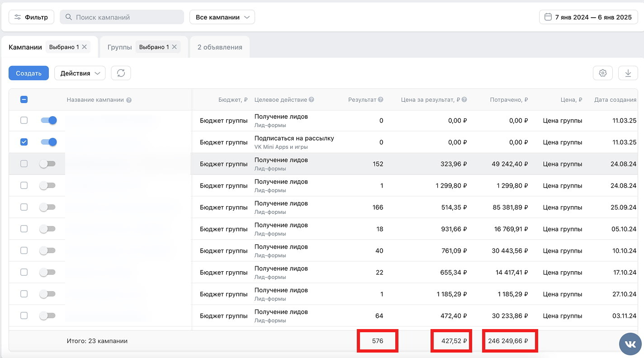Click the 427,52 ₽ average price total

click(x=454, y=341)
